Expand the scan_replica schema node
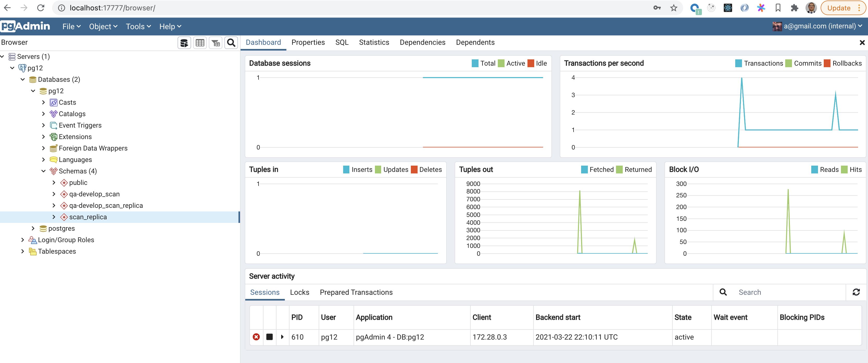Screen dimensions: 868x363 tap(54, 217)
